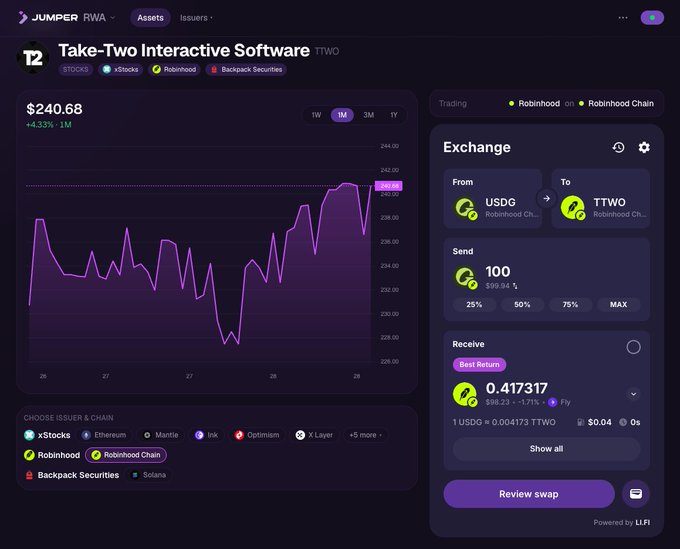This screenshot has width=680, height=549.
Task: Select Mantle chain for xStocks
Action: click(x=161, y=435)
